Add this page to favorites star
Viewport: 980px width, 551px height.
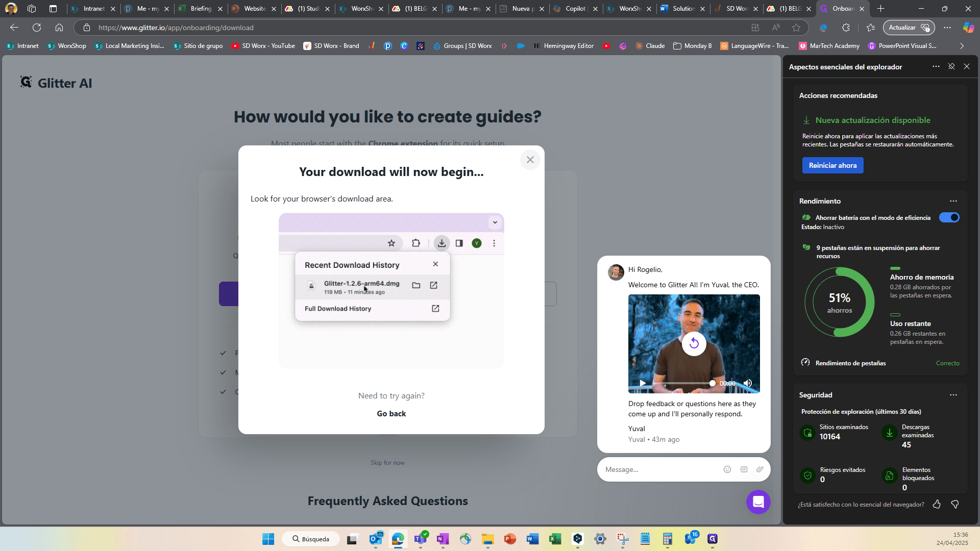click(796, 28)
